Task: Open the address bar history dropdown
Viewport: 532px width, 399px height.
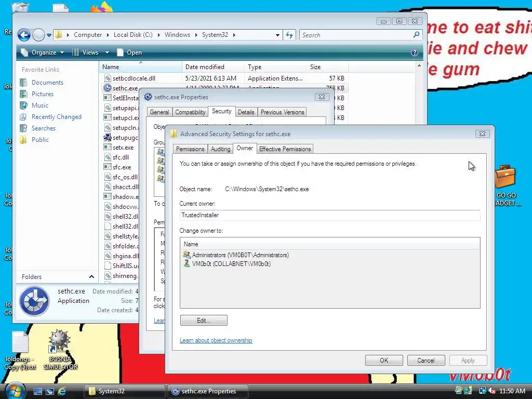Action: pos(277,35)
